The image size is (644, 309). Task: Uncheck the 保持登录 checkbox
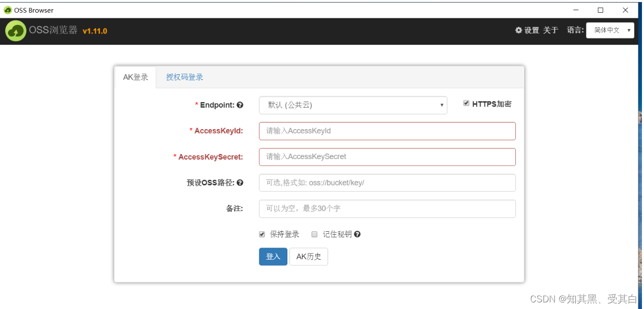click(262, 234)
